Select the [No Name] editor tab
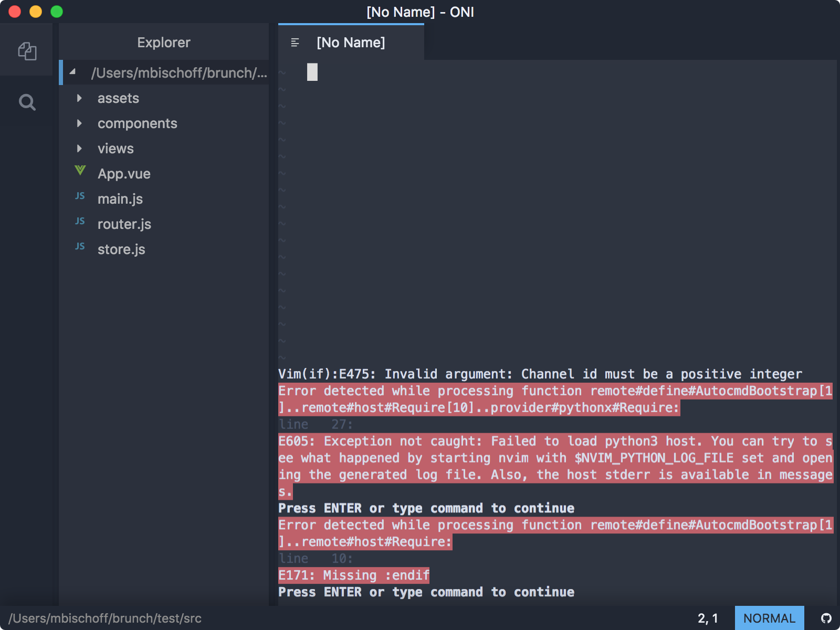The height and width of the screenshot is (630, 840). [x=351, y=42]
